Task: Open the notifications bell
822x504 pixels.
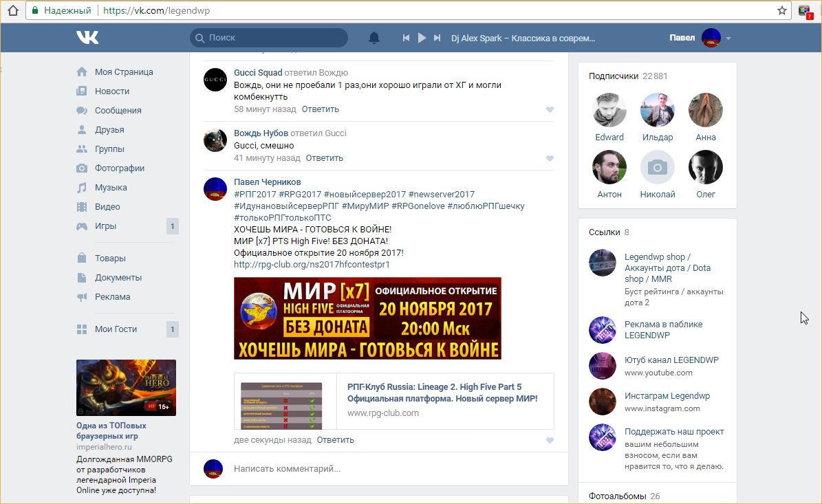Action: pyautogui.click(x=374, y=38)
